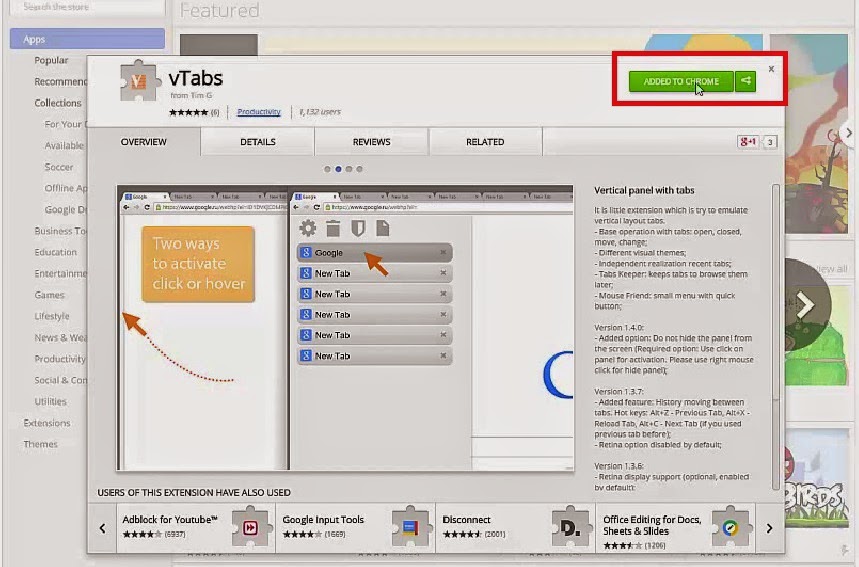
Task: Click the Vertical panel with tabs heading
Action: tap(644, 191)
